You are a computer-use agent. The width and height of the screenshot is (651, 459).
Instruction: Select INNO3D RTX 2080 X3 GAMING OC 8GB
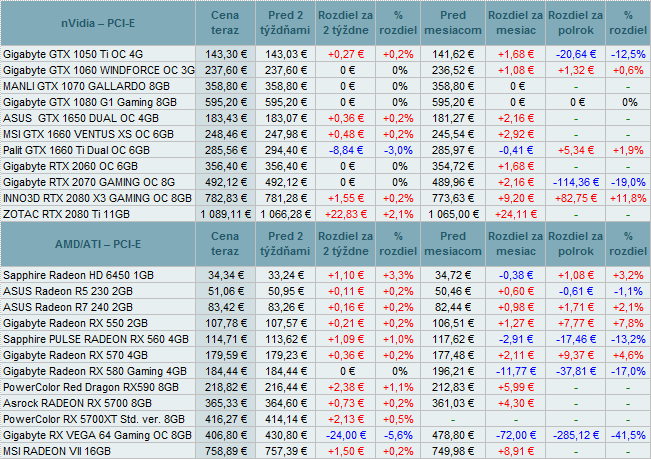click(x=97, y=198)
